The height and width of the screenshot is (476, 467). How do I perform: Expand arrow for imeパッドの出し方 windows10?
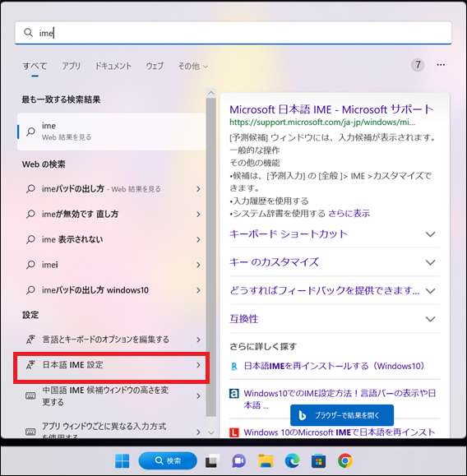tap(198, 290)
